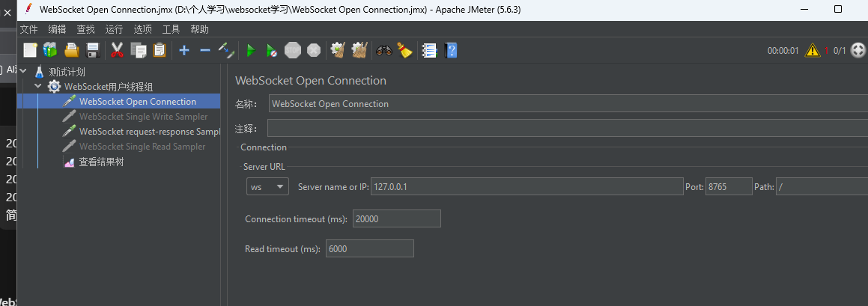Open the 工具 menu
This screenshot has width=868, height=306.
(171, 29)
